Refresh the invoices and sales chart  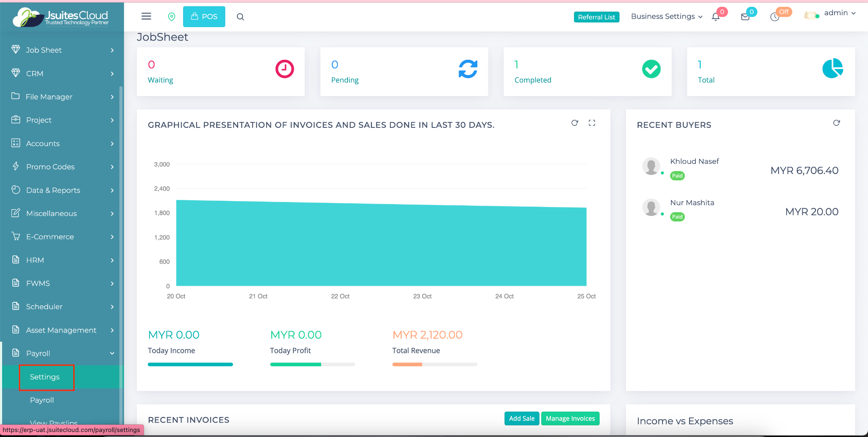[x=575, y=123]
